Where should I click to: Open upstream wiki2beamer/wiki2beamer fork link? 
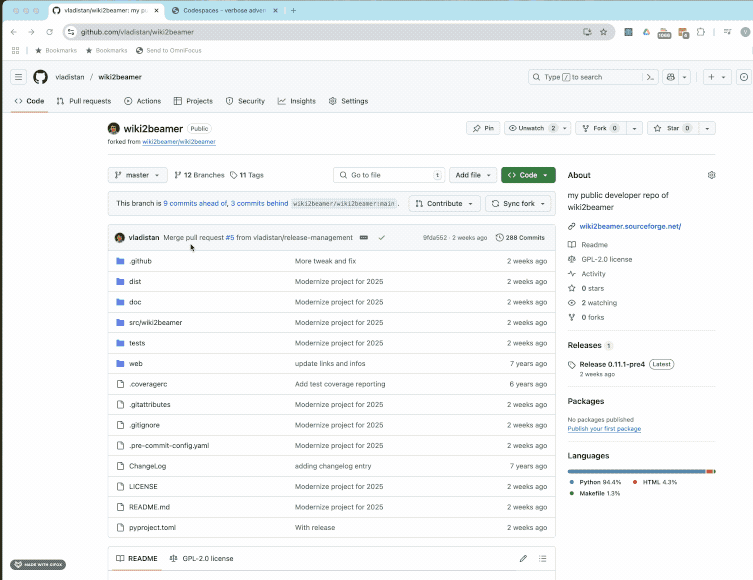click(x=179, y=142)
